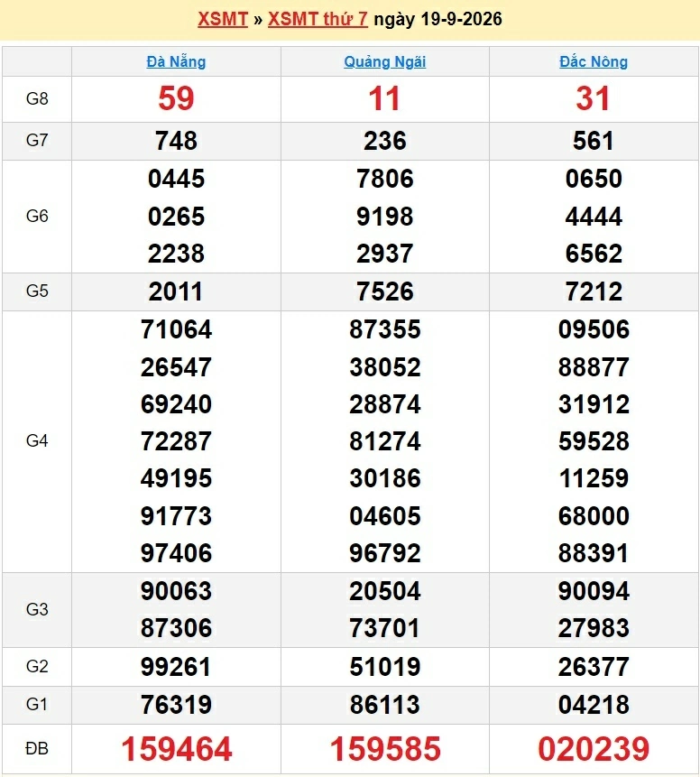Select G4 value 59528
Screen dimensions: 700x777
tap(594, 441)
